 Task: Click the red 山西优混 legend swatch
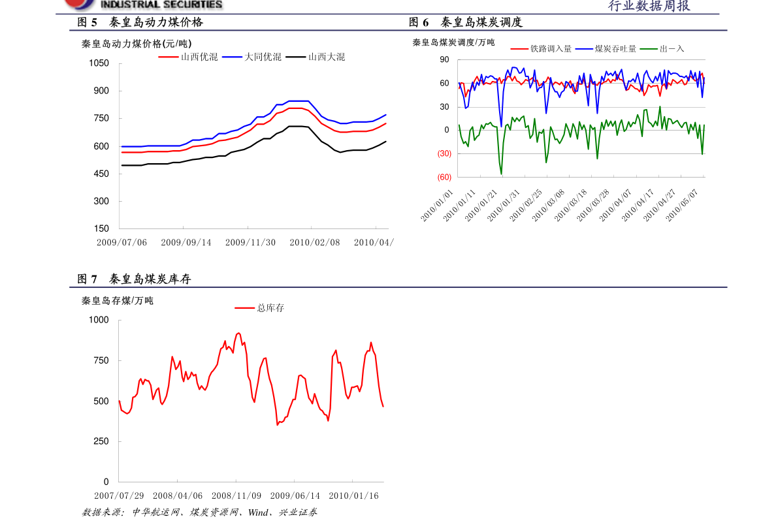tap(168, 57)
